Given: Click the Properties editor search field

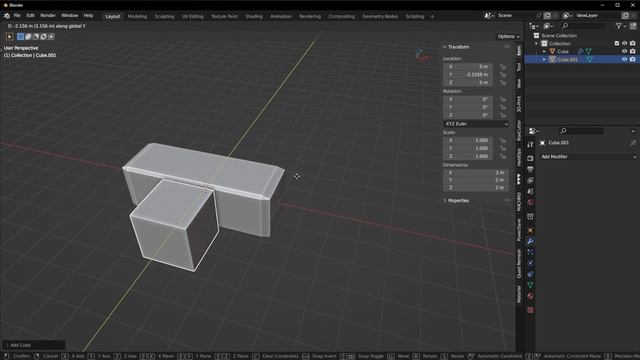Looking at the screenshot, I should pyautogui.click(x=581, y=131).
